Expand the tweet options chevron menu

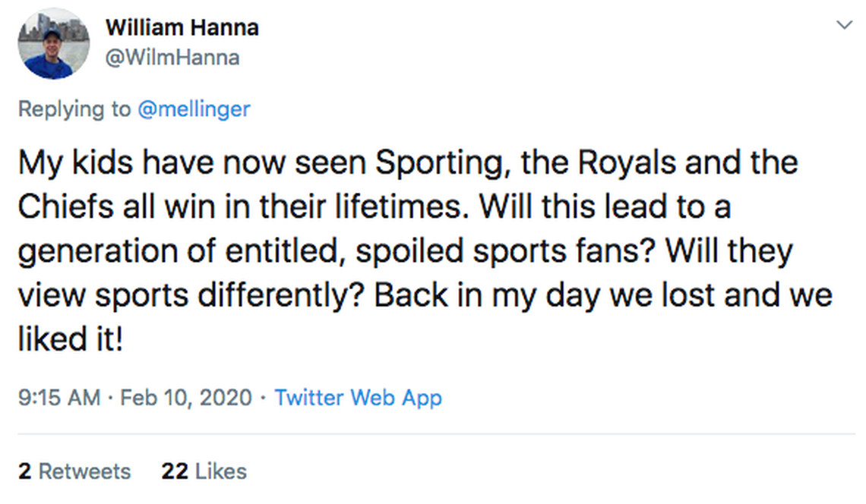(x=844, y=25)
